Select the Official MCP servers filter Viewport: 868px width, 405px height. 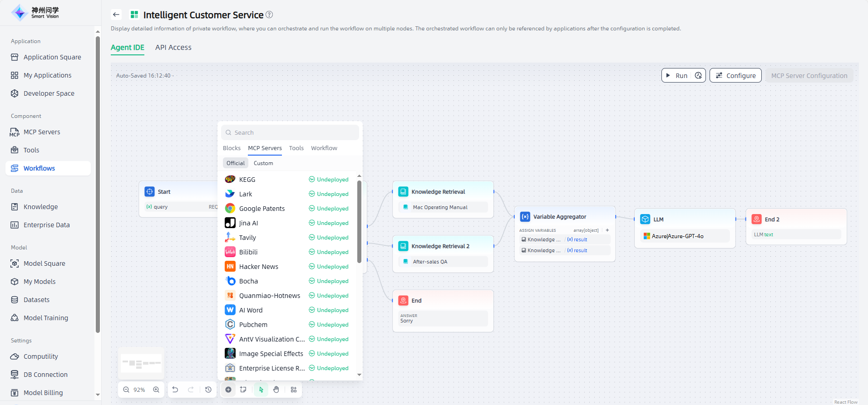[235, 163]
